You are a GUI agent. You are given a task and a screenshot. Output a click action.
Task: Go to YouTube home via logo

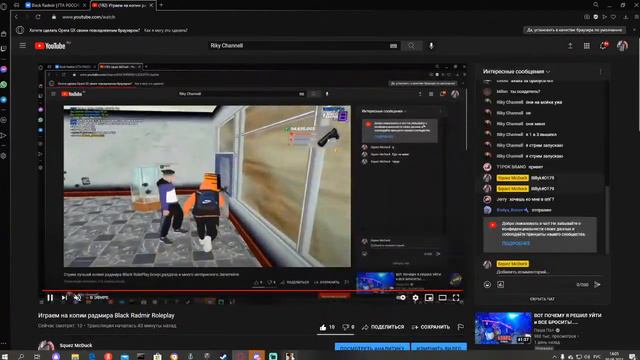coord(50,46)
